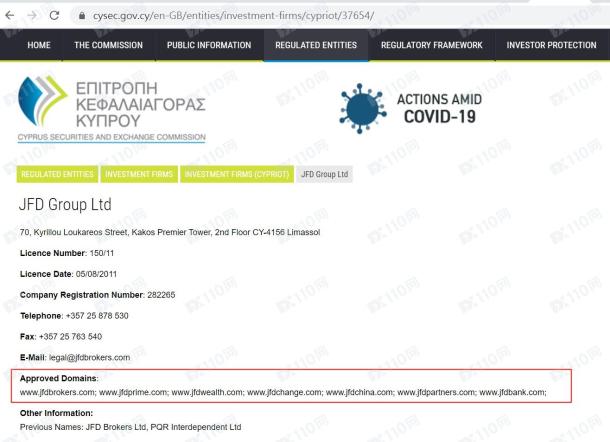Viewport: 610px width, 442px height.
Task: Click www.jfdwealth.com domain
Action: (x=207, y=392)
